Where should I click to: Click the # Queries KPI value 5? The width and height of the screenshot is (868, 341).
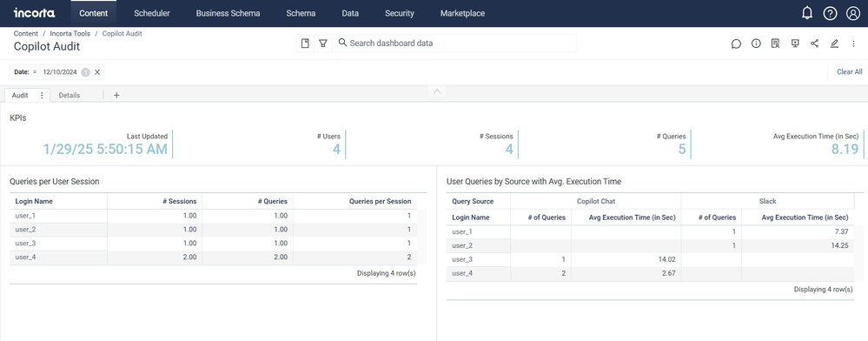pos(681,149)
